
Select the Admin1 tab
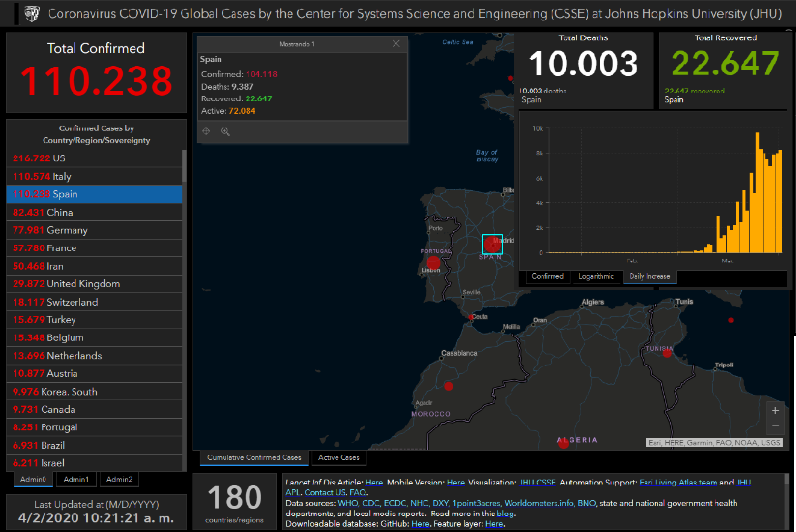(x=76, y=480)
